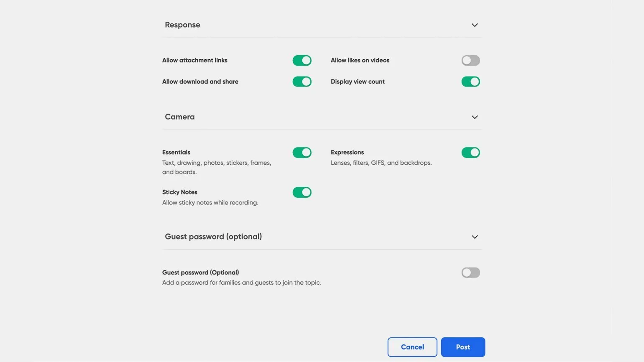The width and height of the screenshot is (644, 362).
Task: Click the chevron beside Guest password (optional) heading
Action: tap(475, 237)
